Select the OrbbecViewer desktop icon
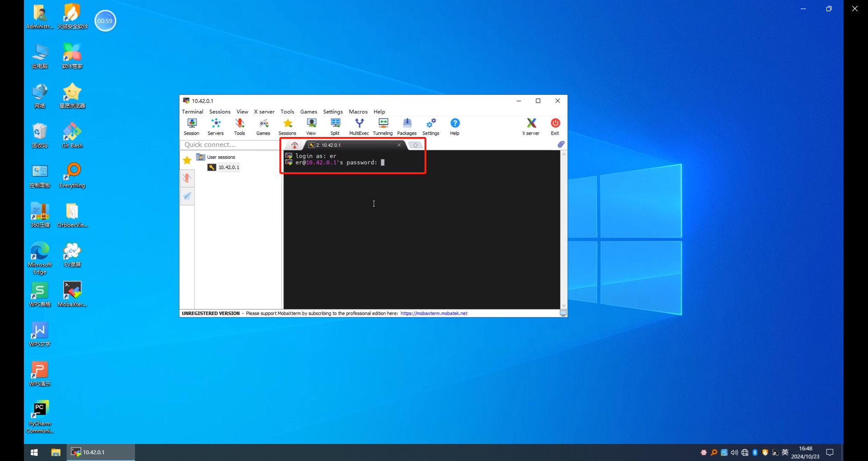Viewport: 868px width, 461px height. pyautogui.click(x=72, y=215)
